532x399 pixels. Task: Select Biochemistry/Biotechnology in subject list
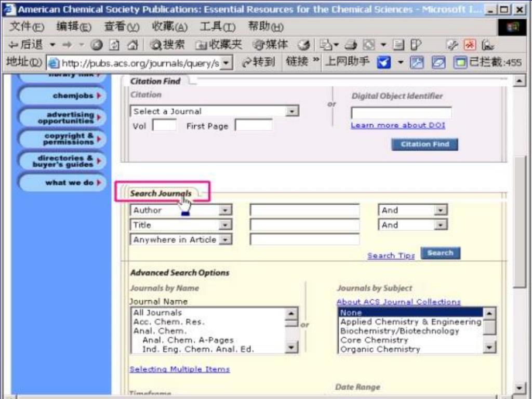pos(400,331)
